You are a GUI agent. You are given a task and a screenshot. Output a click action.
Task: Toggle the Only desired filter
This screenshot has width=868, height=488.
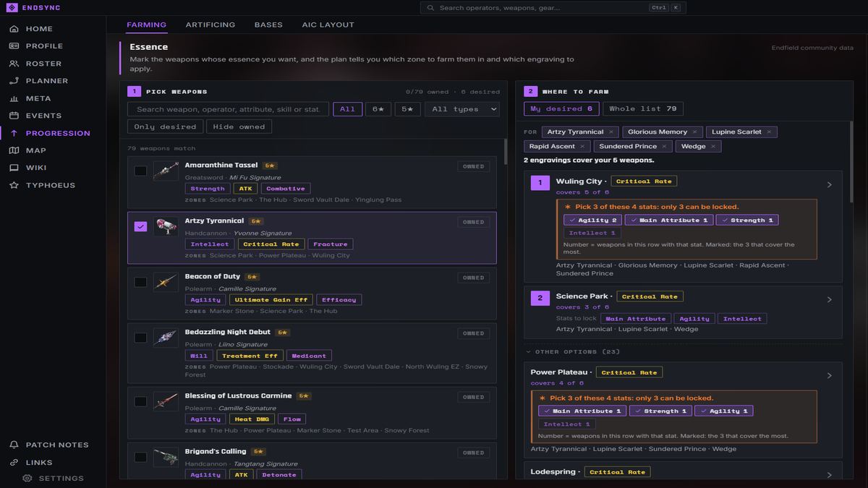tap(165, 127)
